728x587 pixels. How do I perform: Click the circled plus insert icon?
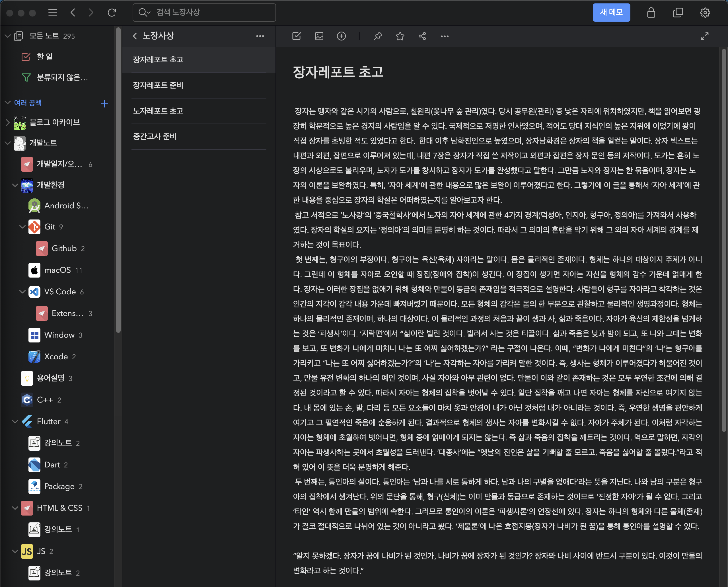coord(341,36)
